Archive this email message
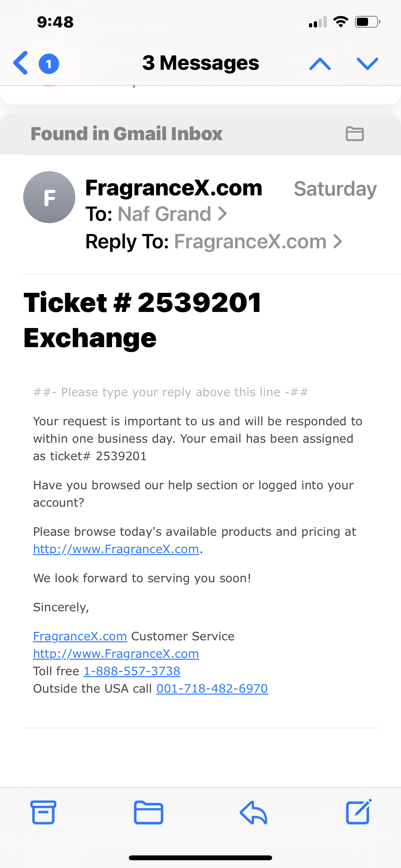 [x=45, y=813]
